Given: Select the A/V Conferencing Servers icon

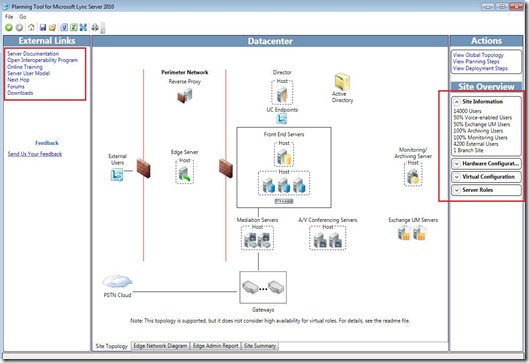Looking at the screenshot, I should (328, 240).
